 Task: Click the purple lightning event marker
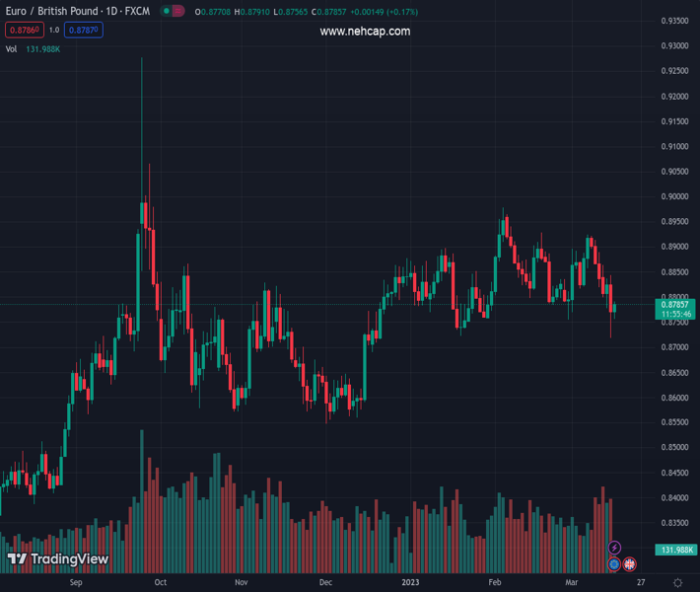coord(614,548)
